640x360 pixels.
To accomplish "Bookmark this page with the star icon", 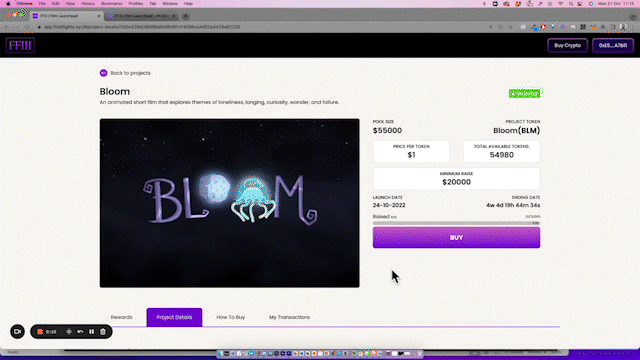I will point(510,27).
